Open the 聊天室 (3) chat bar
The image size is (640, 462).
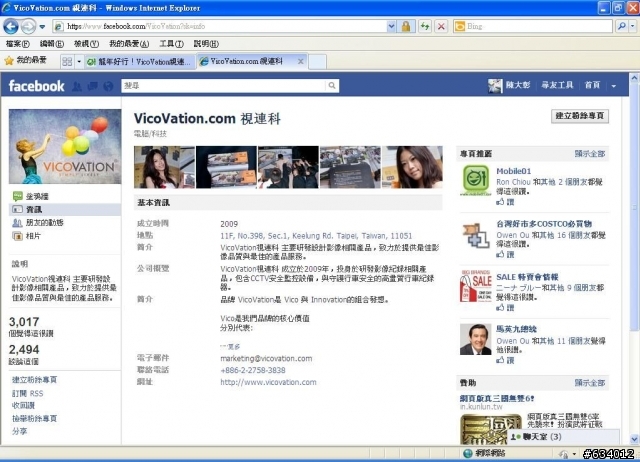click(563, 437)
